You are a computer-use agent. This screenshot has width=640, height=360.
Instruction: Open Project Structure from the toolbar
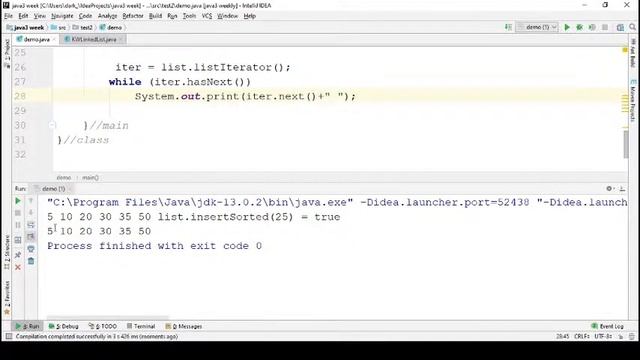[x=620, y=27]
